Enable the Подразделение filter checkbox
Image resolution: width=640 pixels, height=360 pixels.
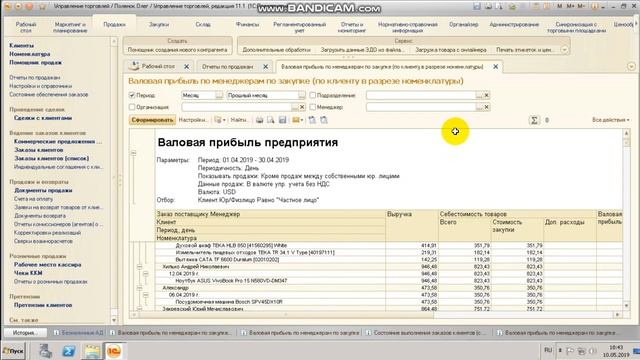[x=313, y=95]
